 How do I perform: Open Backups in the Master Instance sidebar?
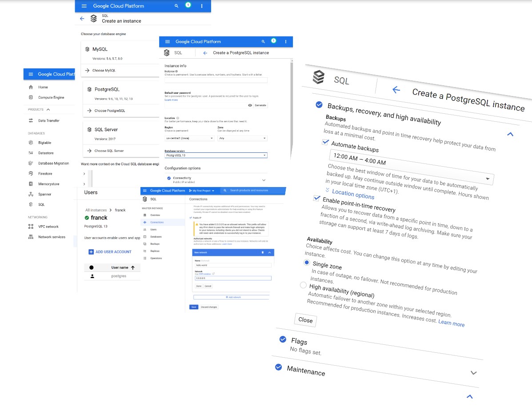pos(155,244)
